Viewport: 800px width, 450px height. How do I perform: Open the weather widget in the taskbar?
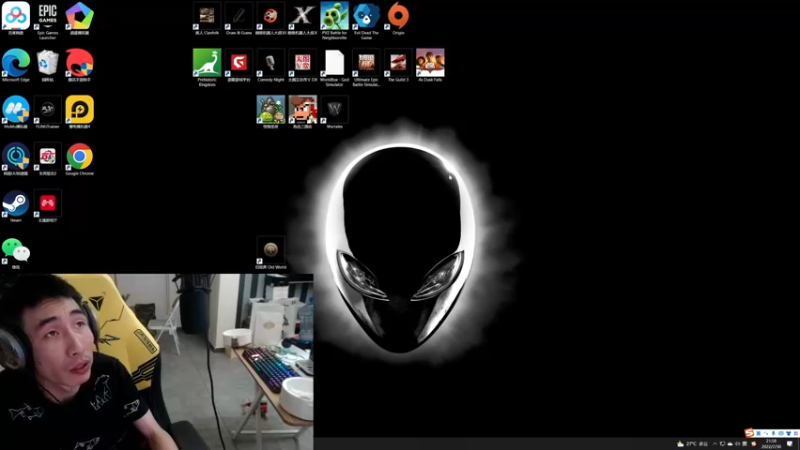692,444
